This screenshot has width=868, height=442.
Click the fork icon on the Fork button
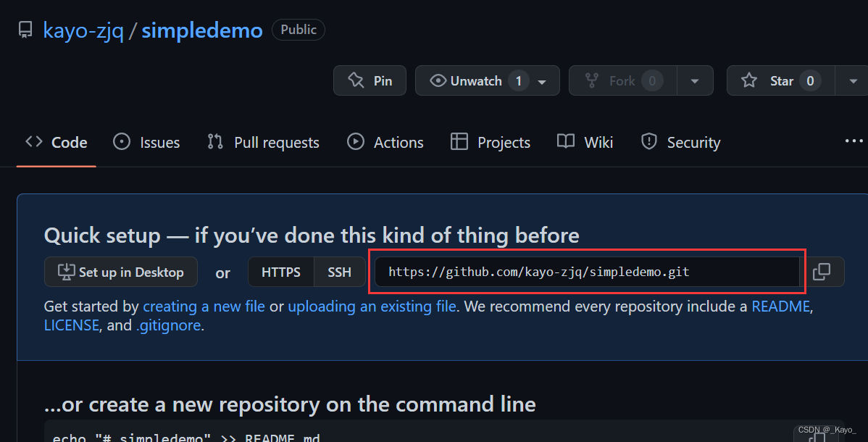[593, 80]
